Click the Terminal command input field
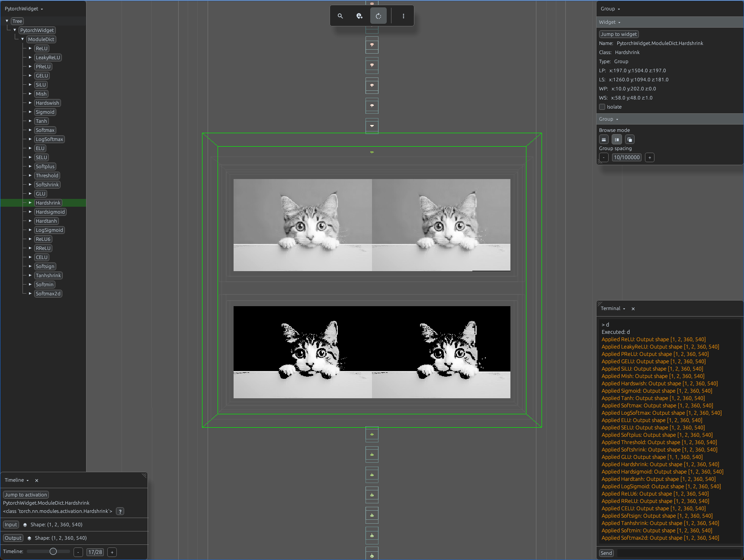The width and height of the screenshot is (744, 560). (678, 553)
